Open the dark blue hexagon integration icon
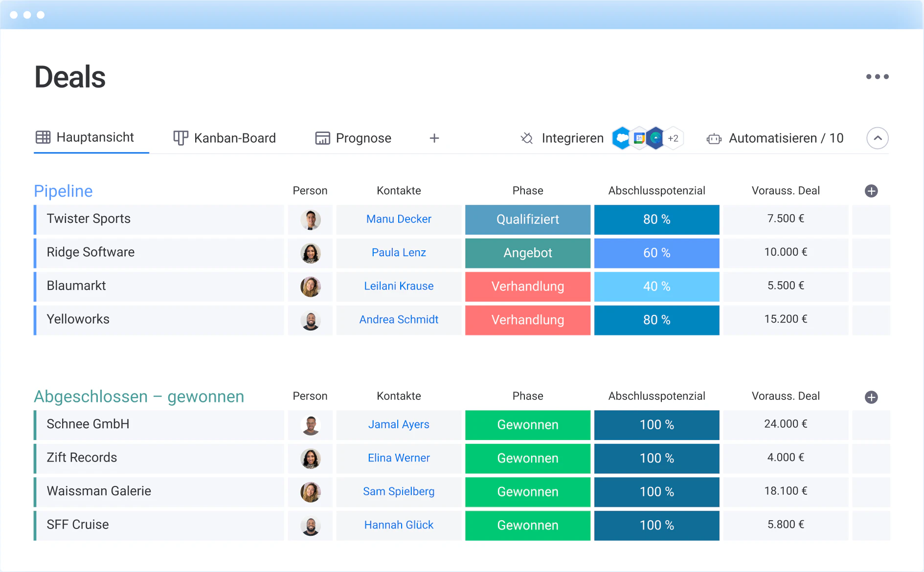This screenshot has width=924, height=572. (x=655, y=138)
